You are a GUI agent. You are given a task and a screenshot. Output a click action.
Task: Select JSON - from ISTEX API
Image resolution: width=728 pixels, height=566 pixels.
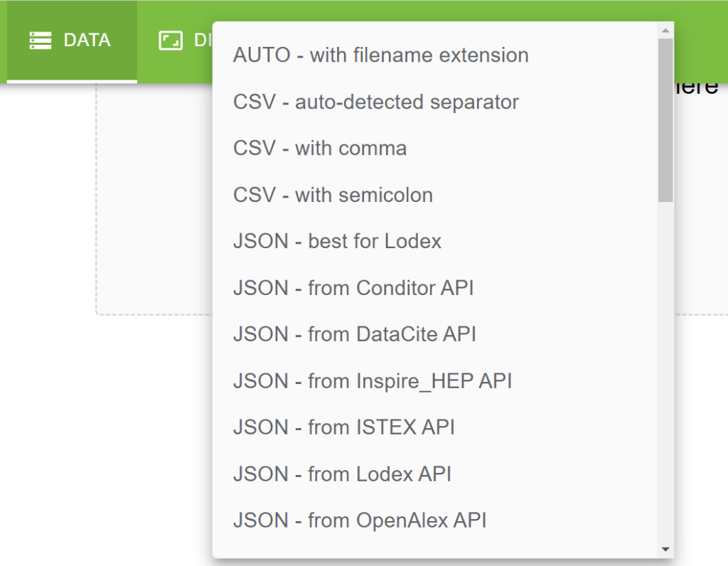[x=434, y=427]
